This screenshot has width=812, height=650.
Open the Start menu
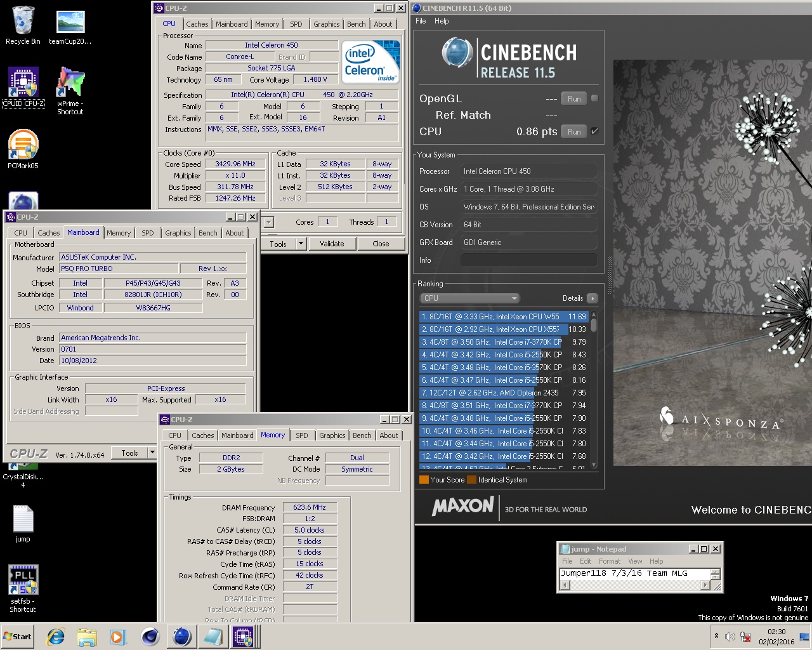point(18,637)
